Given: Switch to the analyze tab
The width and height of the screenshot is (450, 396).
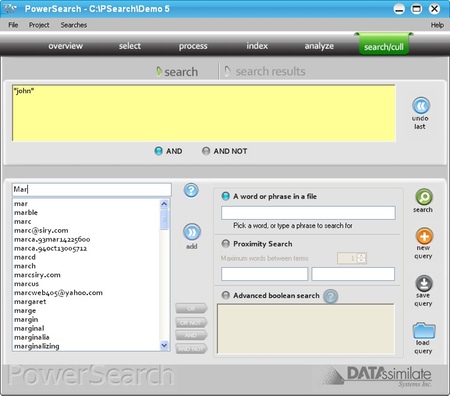Looking at the screenshot, I should point(319,46).
